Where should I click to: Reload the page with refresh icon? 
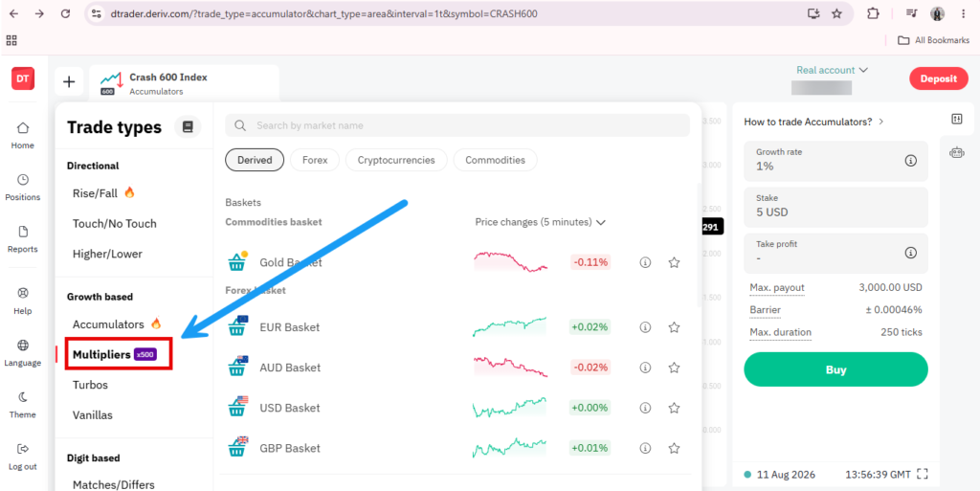click(x=66, y=13)
